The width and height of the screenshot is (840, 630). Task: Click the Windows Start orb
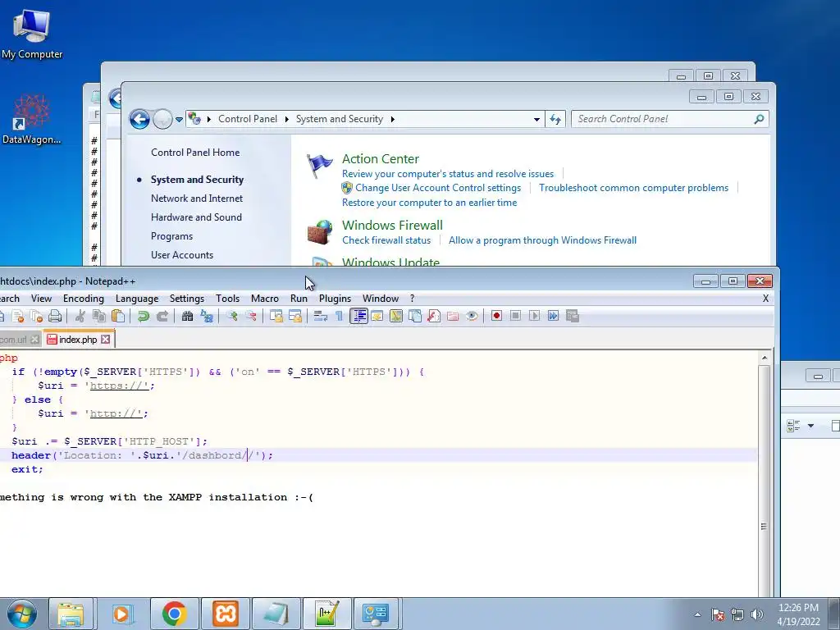coord(21,614)
